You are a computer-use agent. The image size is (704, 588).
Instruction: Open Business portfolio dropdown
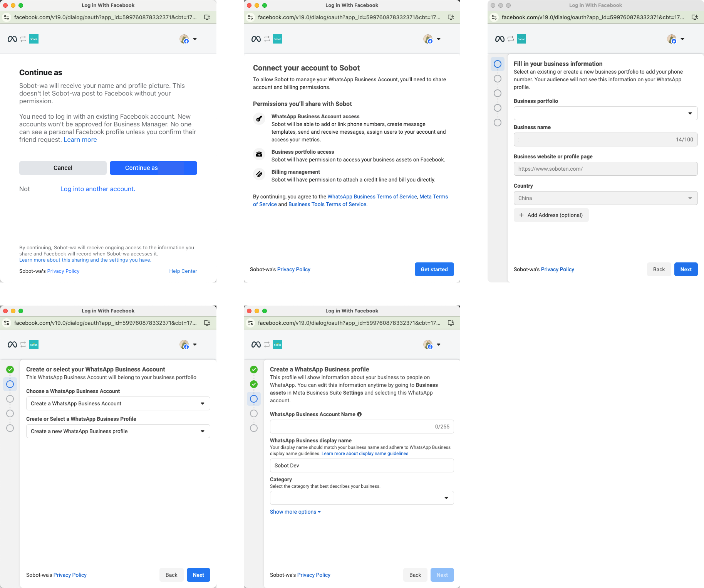coord(606,113)
